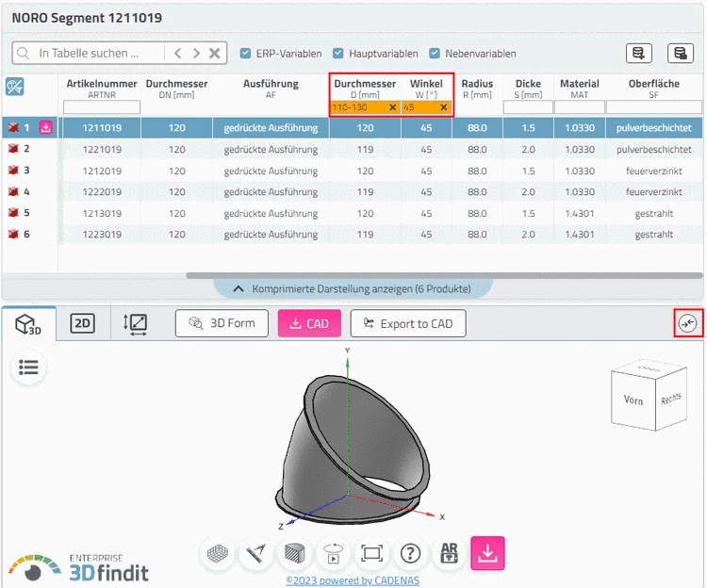The width and height of the screenshot is (707, 588).
Task: Click the Rechts face of view cube
Action: pos(671,399)
